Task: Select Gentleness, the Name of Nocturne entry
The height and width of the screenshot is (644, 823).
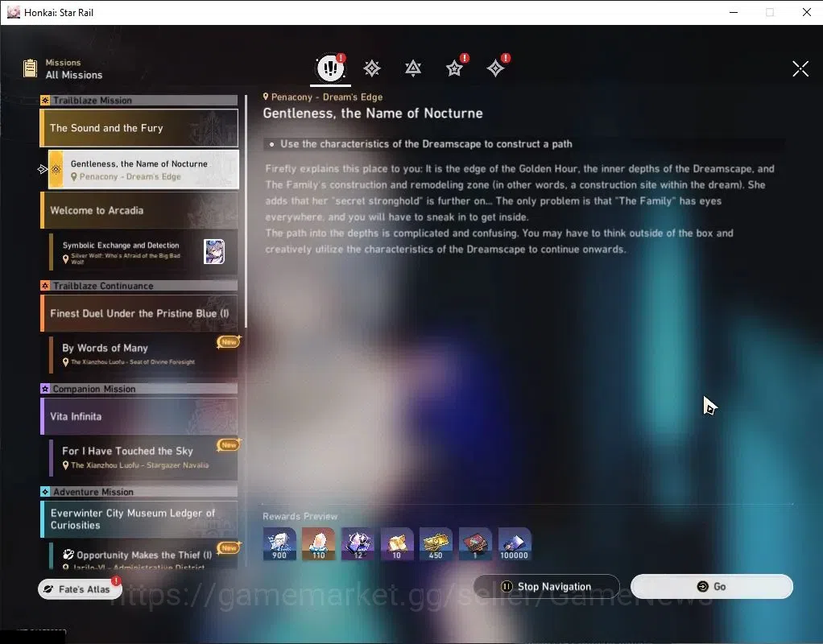Action: coord(143,169)
